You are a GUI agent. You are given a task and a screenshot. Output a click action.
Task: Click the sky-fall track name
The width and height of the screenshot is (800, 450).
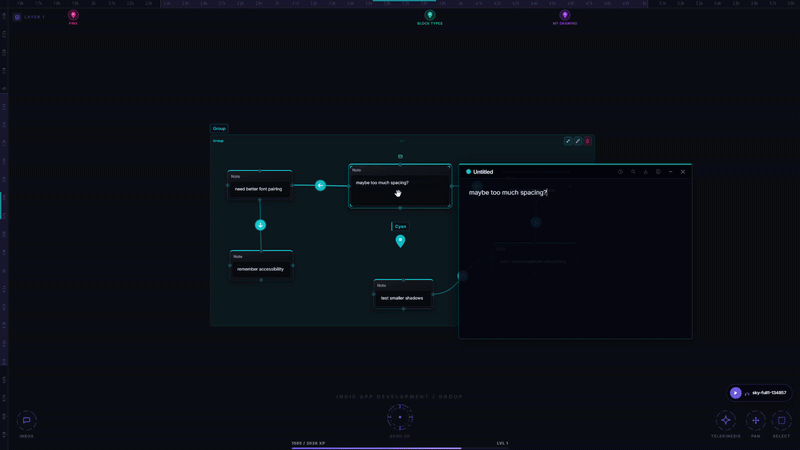pos(769,393)
